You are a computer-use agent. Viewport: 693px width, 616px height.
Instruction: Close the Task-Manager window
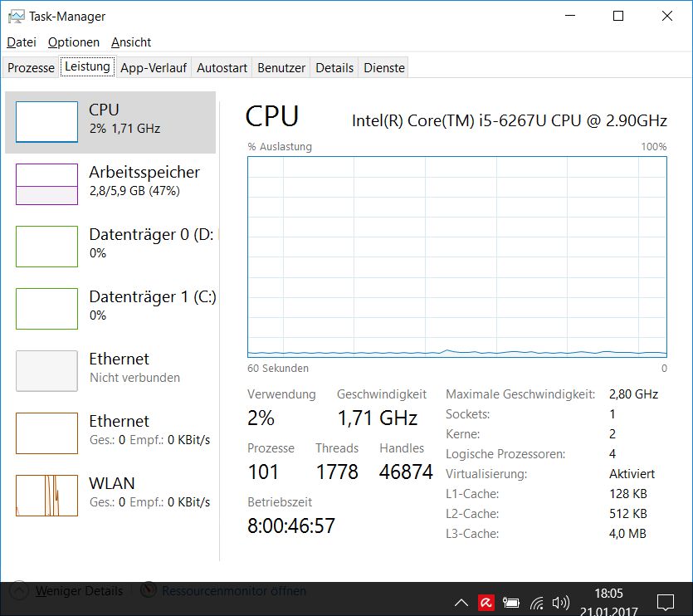[667, 16]
